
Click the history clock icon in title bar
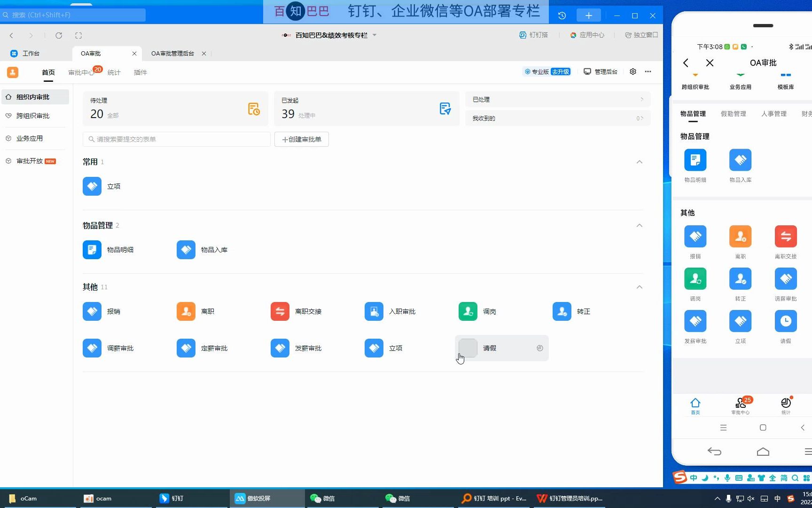point(562,16)
